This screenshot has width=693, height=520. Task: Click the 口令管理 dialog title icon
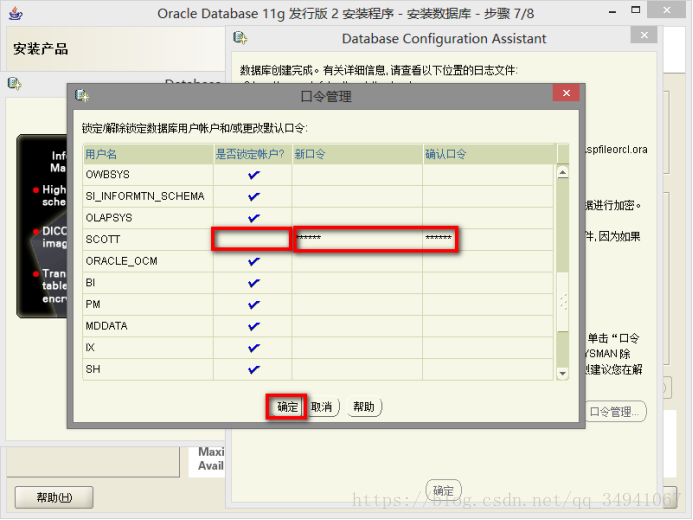[x=82, y=95]
